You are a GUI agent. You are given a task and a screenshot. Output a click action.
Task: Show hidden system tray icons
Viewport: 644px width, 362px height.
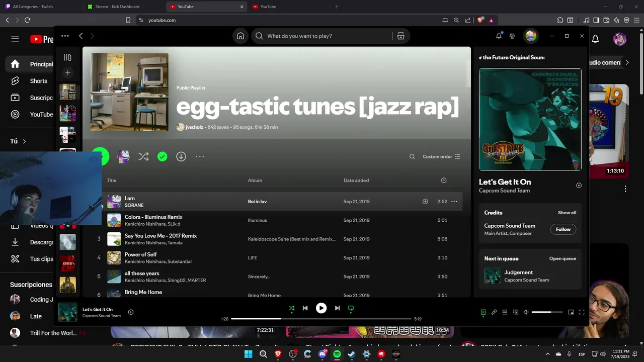548,354
